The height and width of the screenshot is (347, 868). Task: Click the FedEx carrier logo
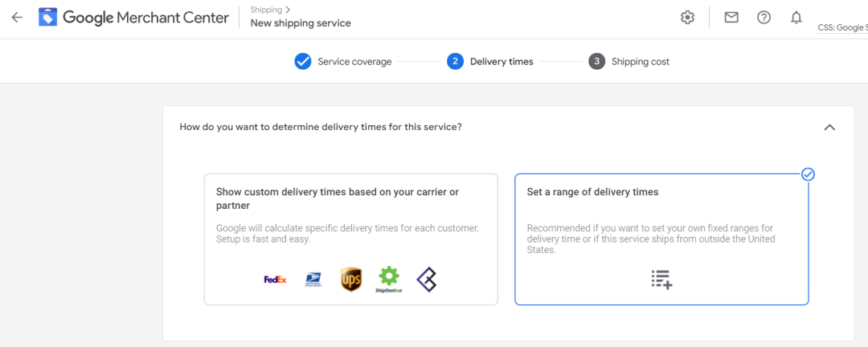tap(275, 280)
